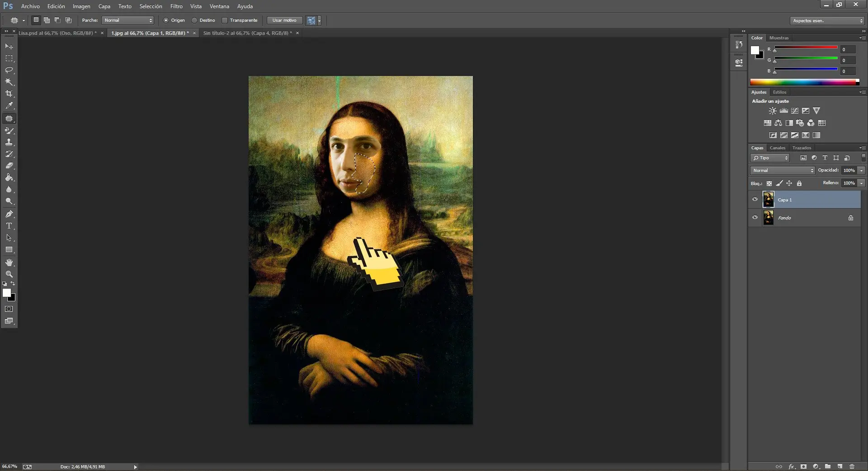Viewport: 868px width, 471px height.
Task: Select the Pen tool
Action: pos(9,214)
